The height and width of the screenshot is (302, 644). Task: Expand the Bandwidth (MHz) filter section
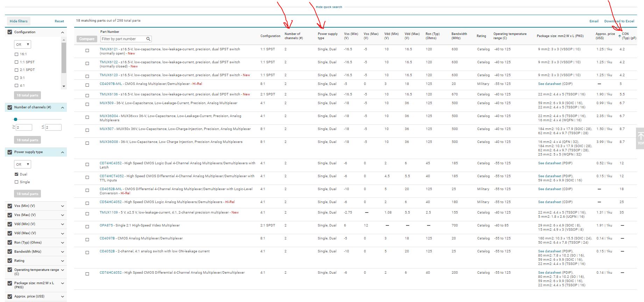coord(63,252)
